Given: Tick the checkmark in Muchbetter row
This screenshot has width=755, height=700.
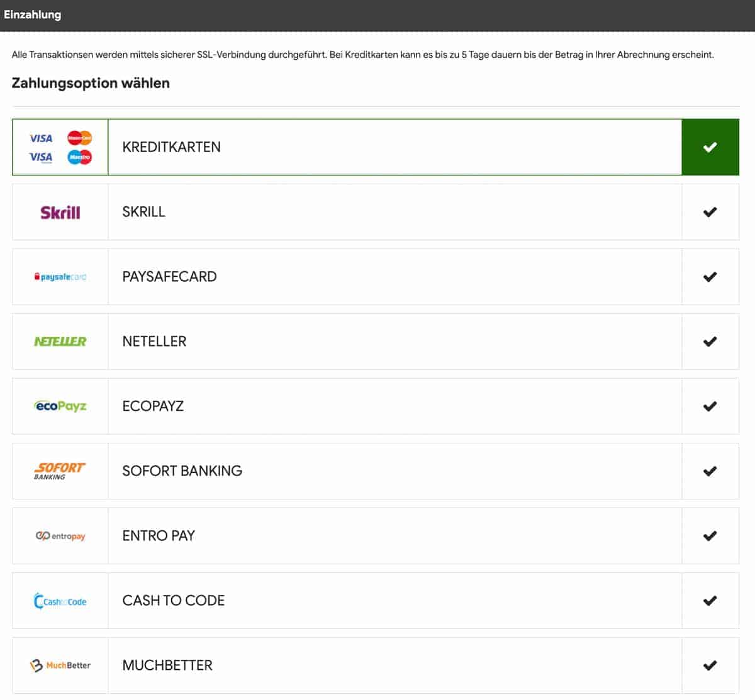Looking at the screenshot, I should pos(710,665).
